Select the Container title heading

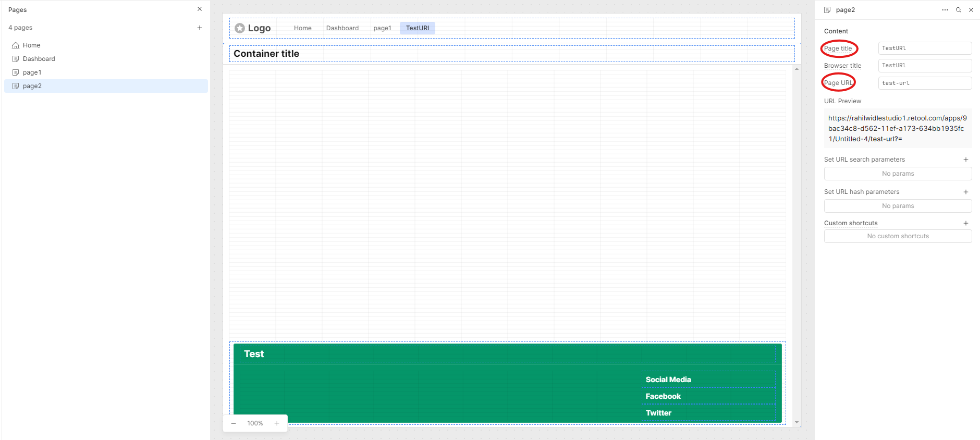tap(266, 54)
